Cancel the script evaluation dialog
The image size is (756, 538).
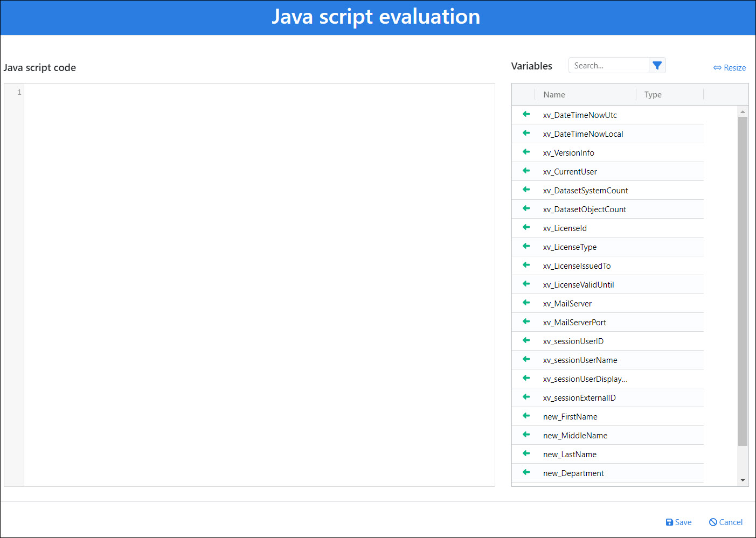click(x=725, y=522)
